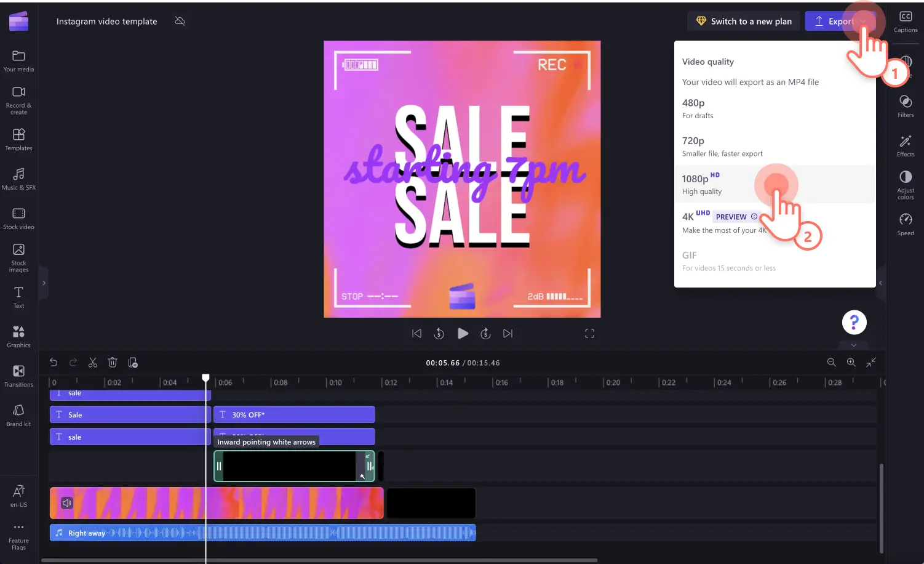
Task: Open Your media panel
Action: point(18,61)
